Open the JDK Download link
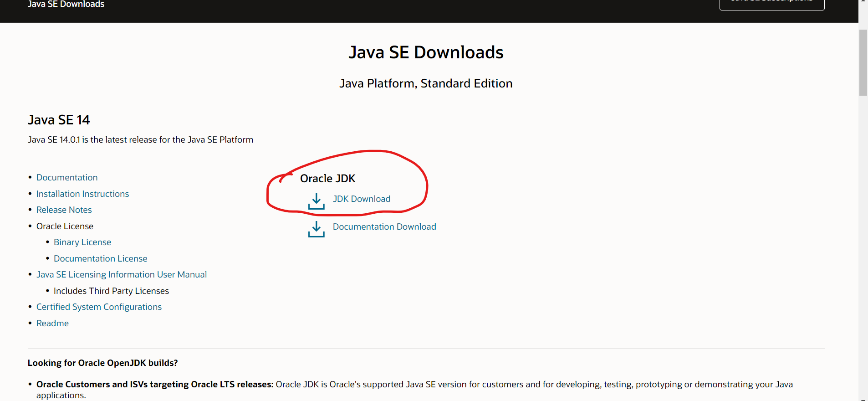Viewport: 868px width, 401px height. pos(362,199)
